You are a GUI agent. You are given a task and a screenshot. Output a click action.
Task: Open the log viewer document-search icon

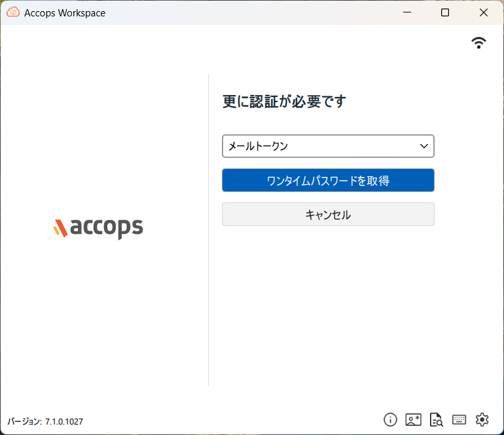point(437,419)
